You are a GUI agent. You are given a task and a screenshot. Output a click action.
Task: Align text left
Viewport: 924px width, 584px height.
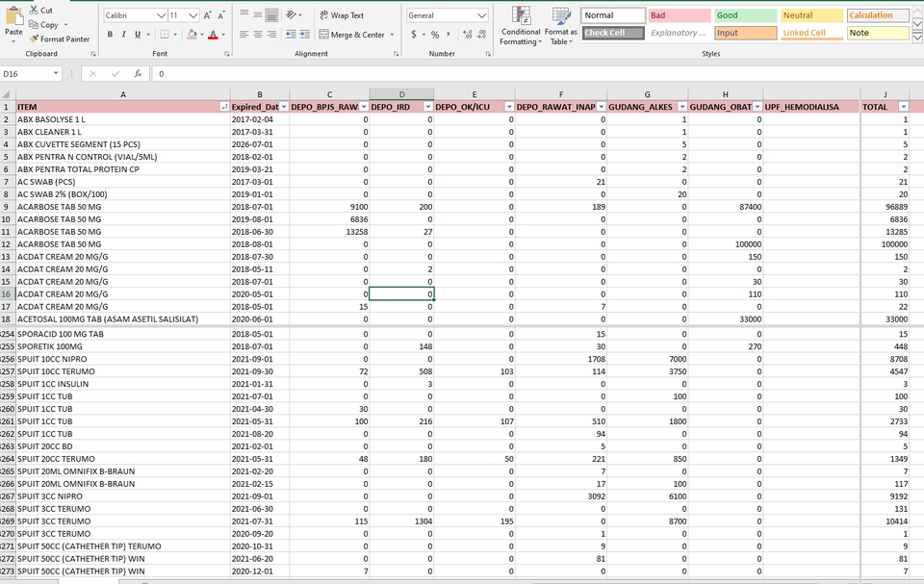click(244, 35)
